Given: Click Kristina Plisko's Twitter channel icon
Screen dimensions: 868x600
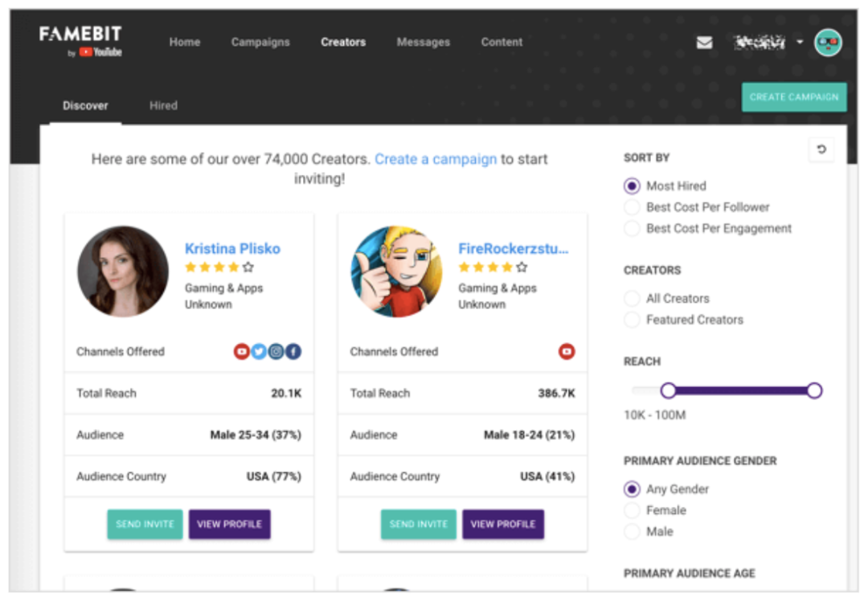Looking at the screenshot, I should pos(259,351).
